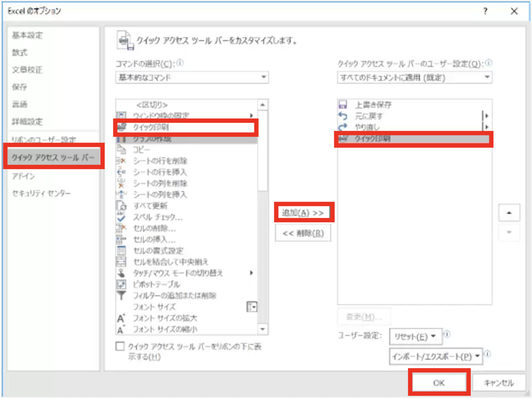
Task: Click the command list scrollbar up arrow
Action: click(x=263, y=105)
